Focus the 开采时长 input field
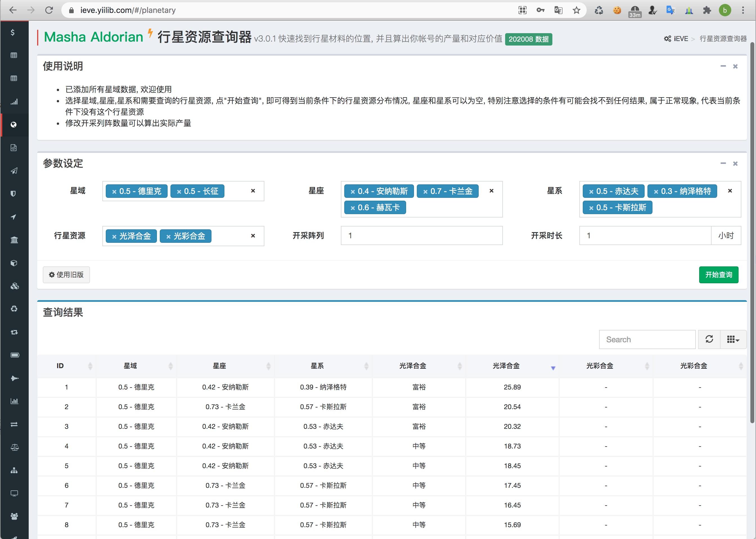 coord(645,236)
